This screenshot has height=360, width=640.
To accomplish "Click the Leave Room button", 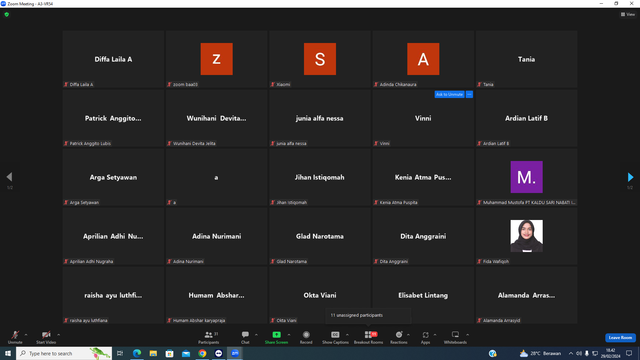I will coord(620,338).
